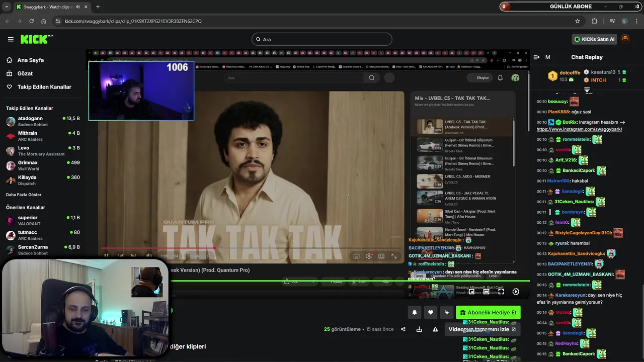The height and width of the screenshot is (362, 644).
Task: Open the Chrome three-dot menu
Action: 637,21
